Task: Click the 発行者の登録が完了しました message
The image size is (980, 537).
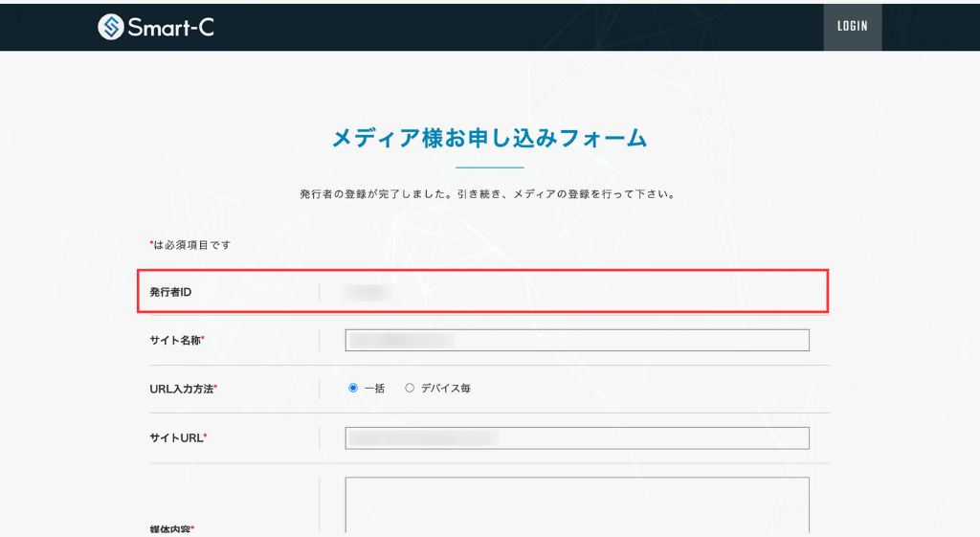Action: 488,194
